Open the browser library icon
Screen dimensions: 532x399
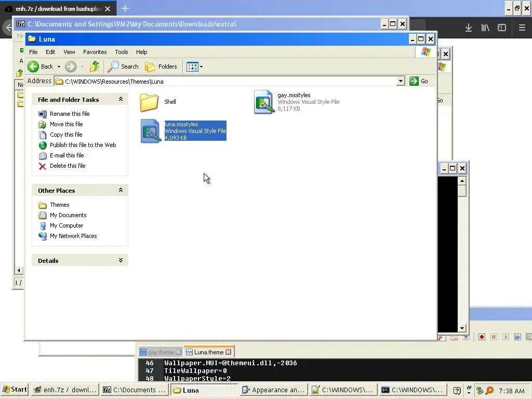485,28
